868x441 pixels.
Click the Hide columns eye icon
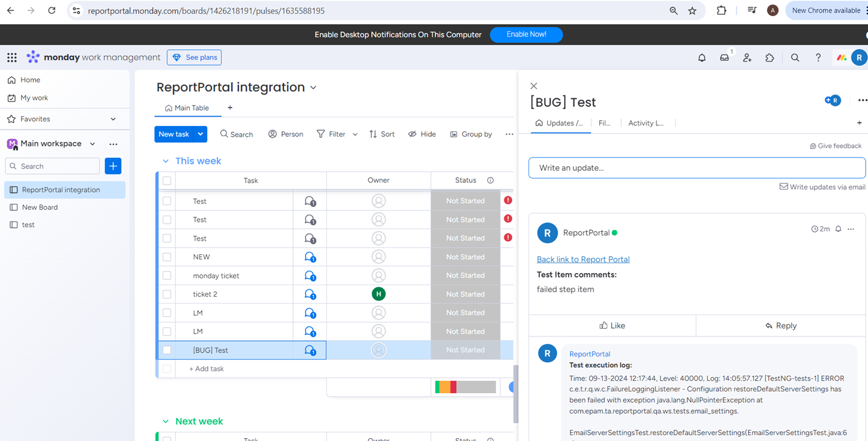[412, 134]
